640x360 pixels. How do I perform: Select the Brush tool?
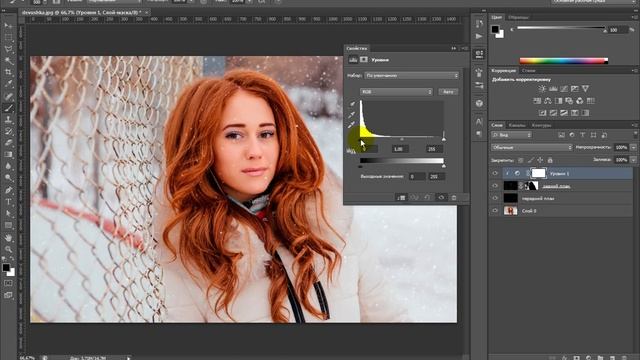[8, 108]
